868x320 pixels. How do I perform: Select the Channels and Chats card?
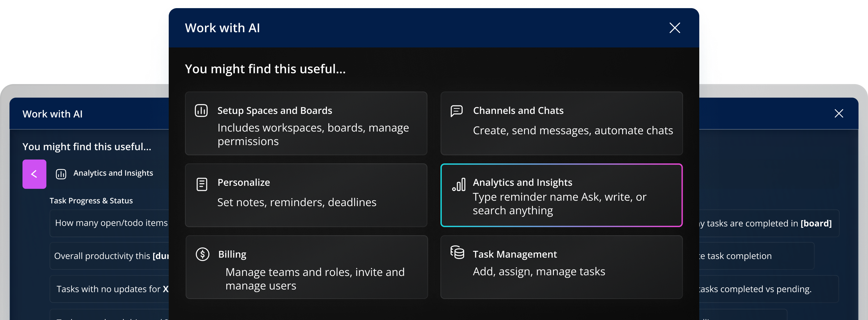point(561,123)
